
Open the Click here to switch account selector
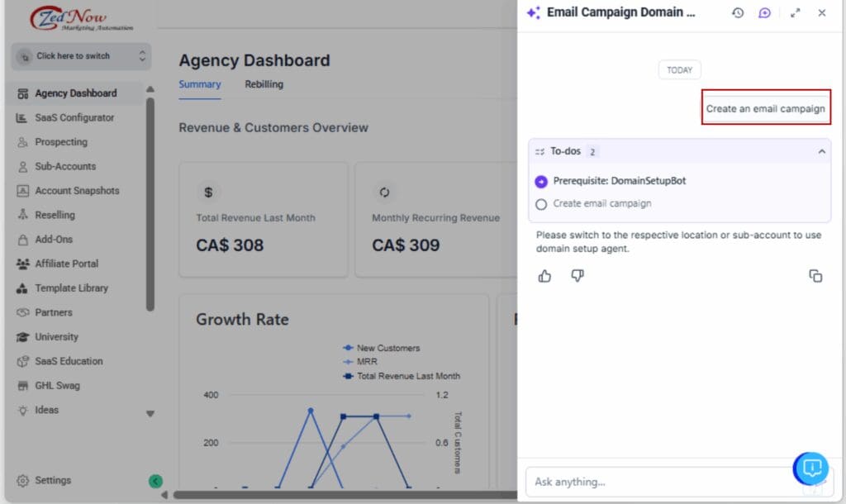(x=80, y=56)
